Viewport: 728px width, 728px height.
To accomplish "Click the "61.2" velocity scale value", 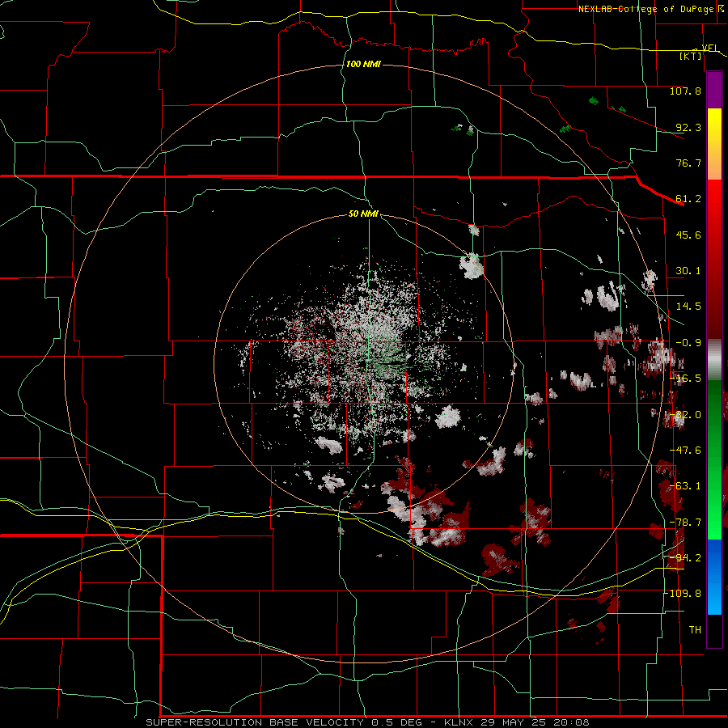I will click(x=688, y=199).
